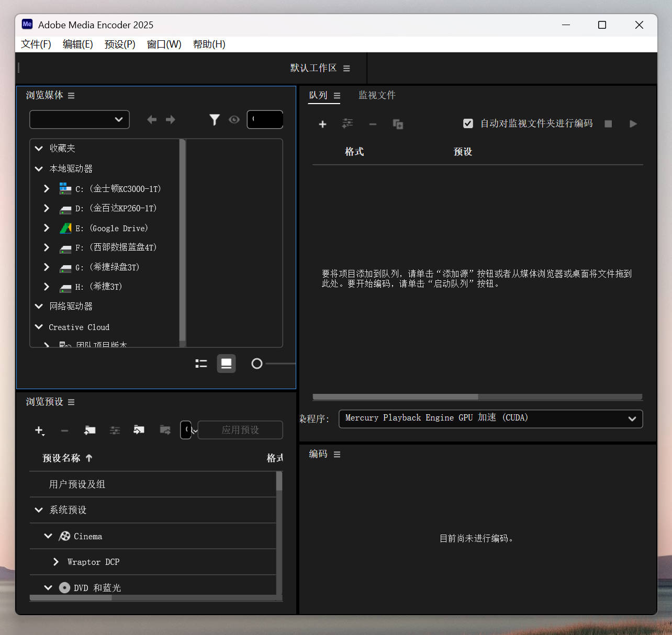Image resolution: width=672 pixels, height=635 pixels.
Task: Start the queue with play button
Action: 633,124
